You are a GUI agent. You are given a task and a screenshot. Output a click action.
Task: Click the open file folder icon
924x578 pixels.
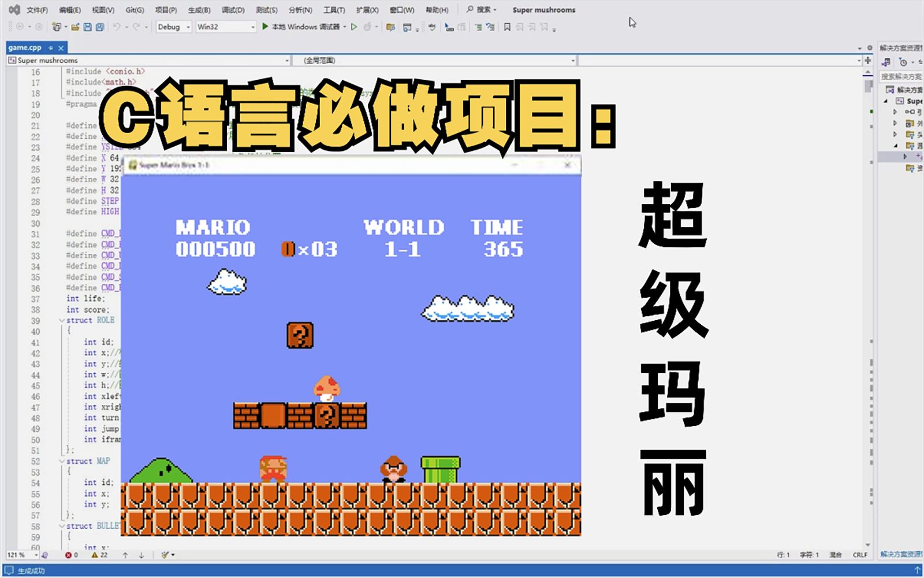click(75, 27)
